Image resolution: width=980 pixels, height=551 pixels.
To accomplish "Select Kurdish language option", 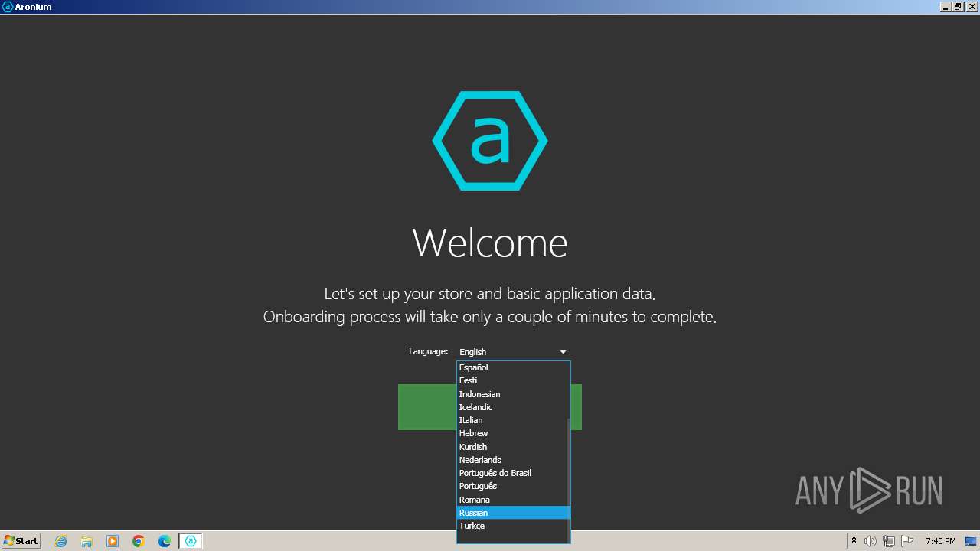I will [512, 447].
